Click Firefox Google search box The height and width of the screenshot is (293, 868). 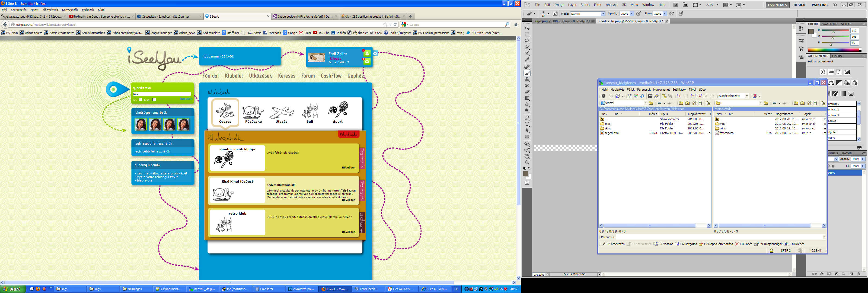pyautogui.click(x=456, y=25)
